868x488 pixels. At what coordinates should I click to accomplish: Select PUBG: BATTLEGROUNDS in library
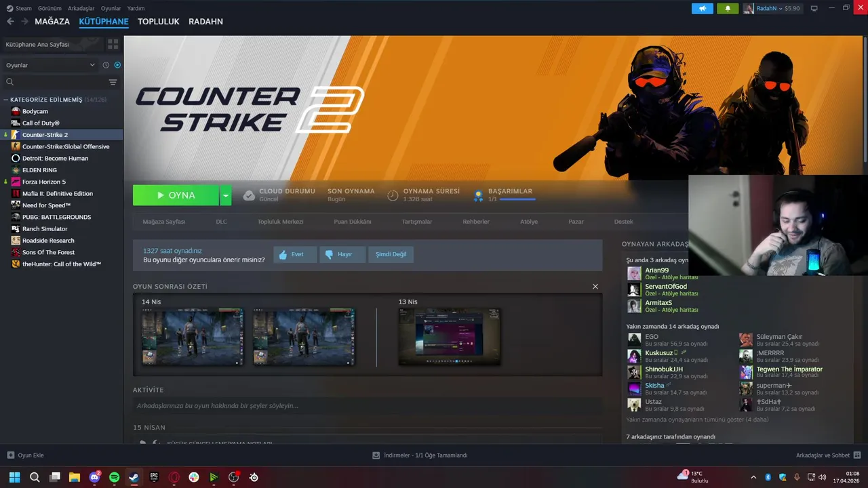[56, 217]
